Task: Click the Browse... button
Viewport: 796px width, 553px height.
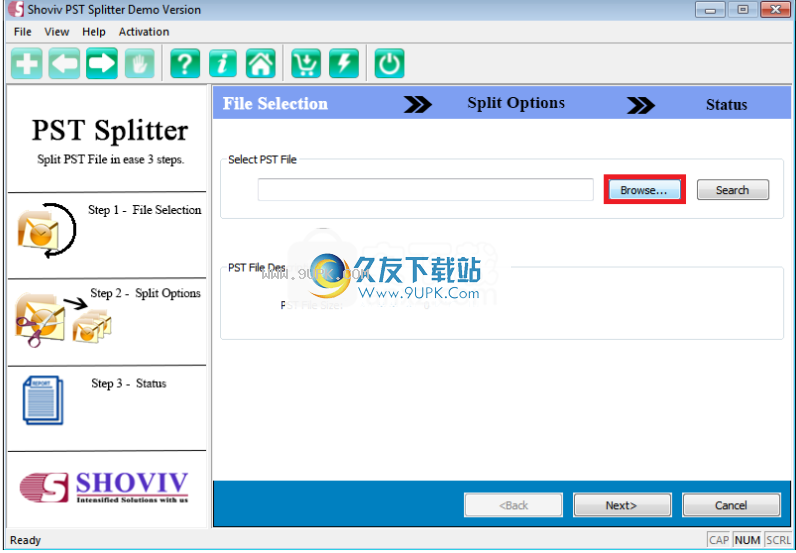Action: click(644, 190)
